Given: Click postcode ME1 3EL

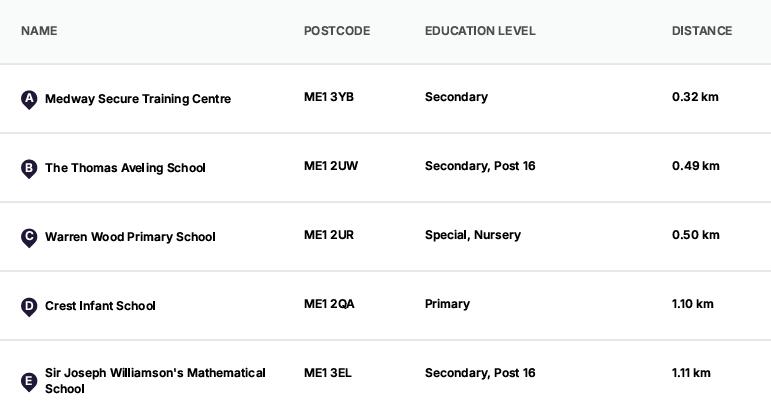Looking at the screenshot, I should click(328, 373).
